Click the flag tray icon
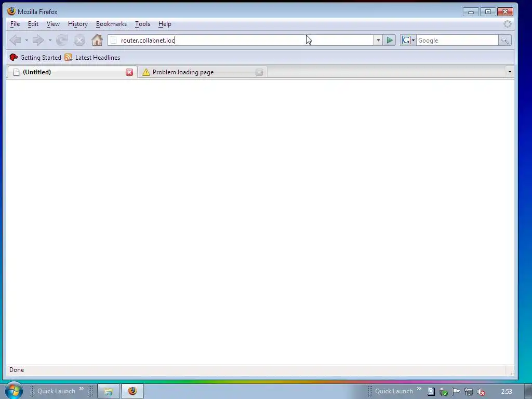 pos(456,392)
